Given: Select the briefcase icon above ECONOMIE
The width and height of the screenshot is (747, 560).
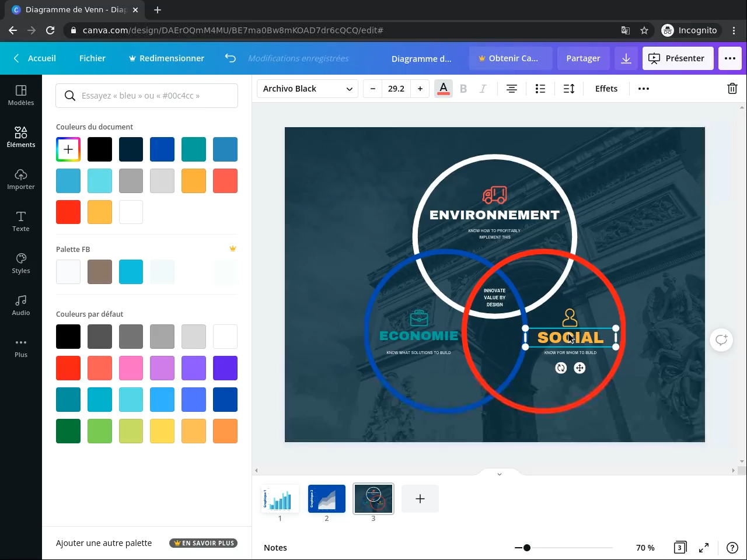Looking at the screenshot, I should coord(419,318).
